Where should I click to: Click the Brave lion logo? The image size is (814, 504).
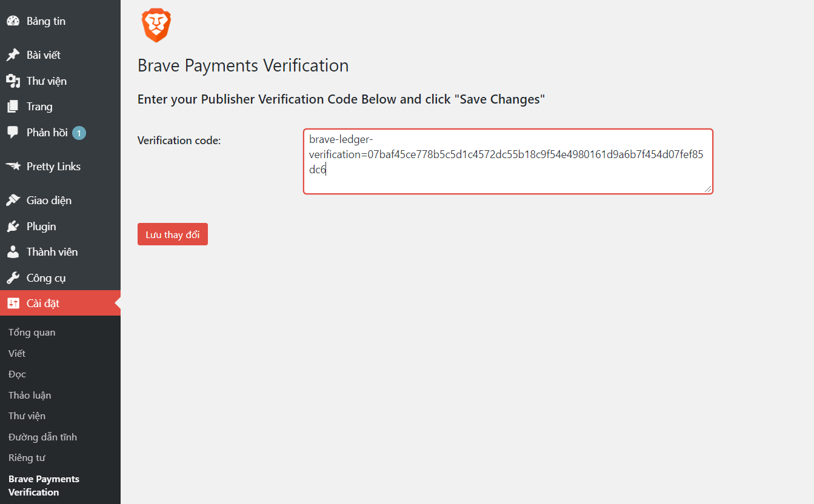pos(156,25)
